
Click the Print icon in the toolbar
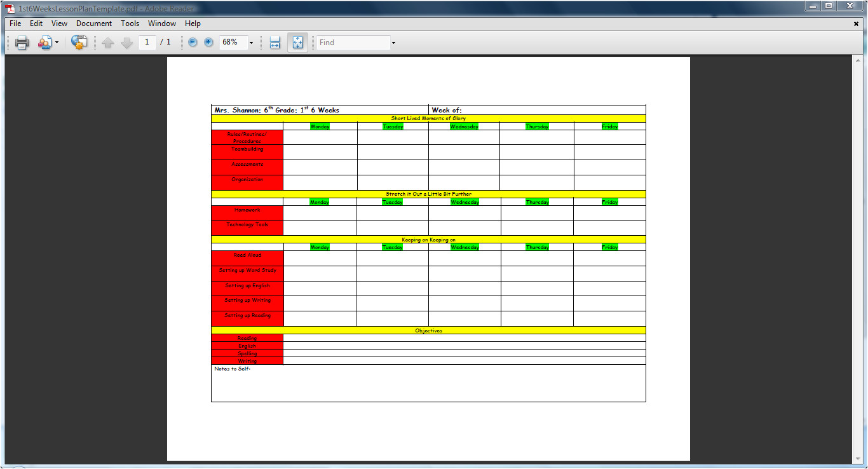(x=22, y=43)
